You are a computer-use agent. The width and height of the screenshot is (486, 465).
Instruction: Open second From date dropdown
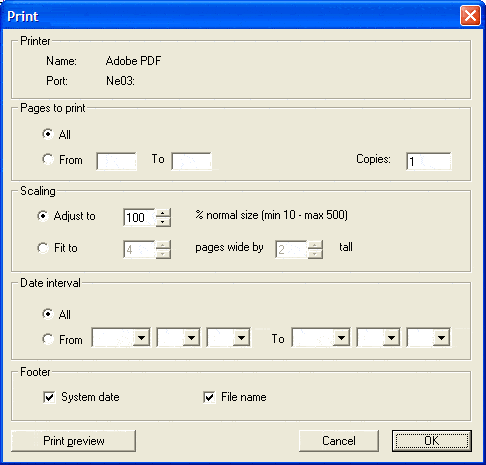pyautogui.click(x=178, y=338)
